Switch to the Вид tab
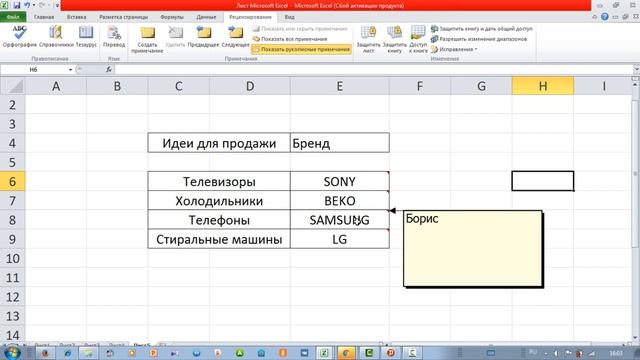The width and height of the screenshot is (640, 360). click(289, 17)
